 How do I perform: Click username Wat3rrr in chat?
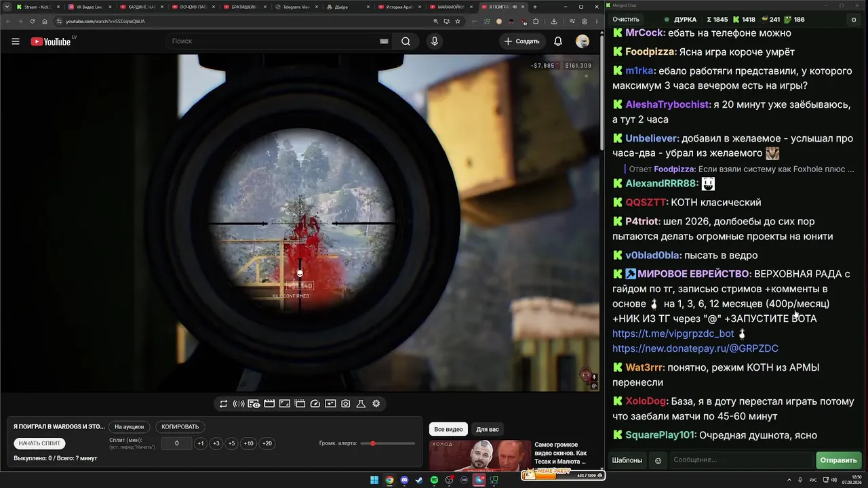click(x=645, y=367)
